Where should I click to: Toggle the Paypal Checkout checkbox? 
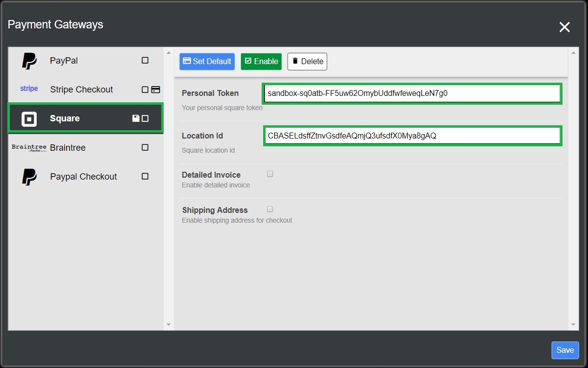(x=145, y=176)
